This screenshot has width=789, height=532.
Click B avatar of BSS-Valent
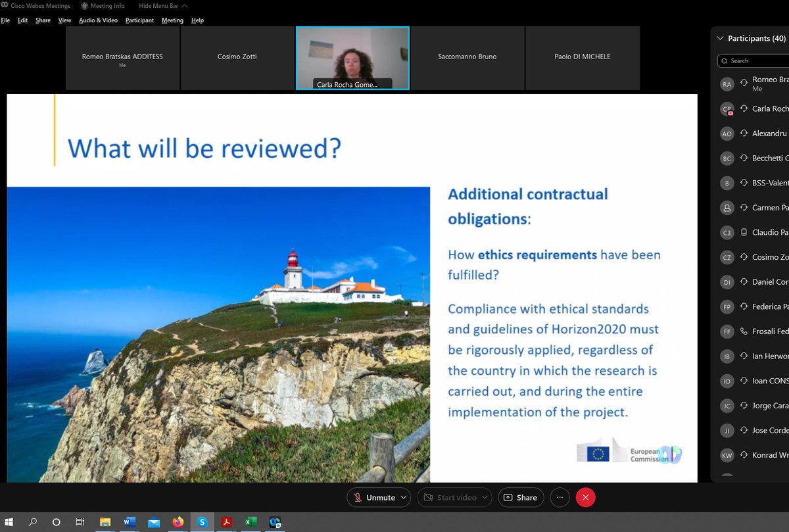coord(727,183)
